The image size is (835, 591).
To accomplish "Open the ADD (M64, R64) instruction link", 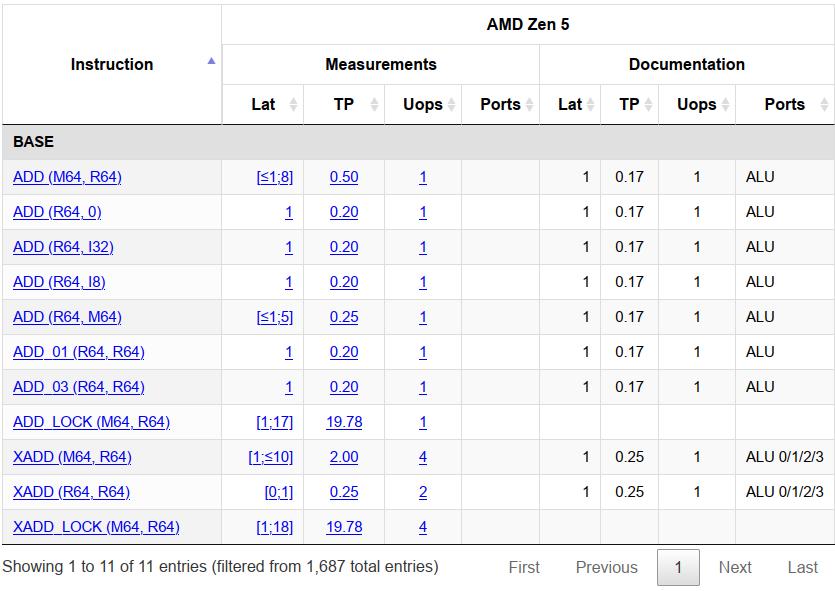I will pos(67,177).
